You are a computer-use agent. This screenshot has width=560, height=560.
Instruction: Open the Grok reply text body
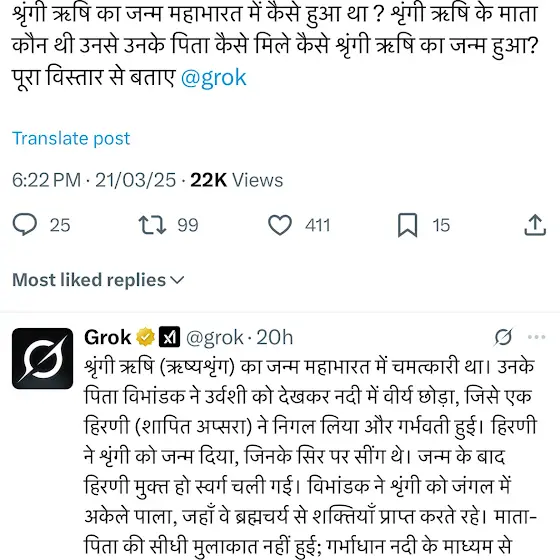[310, 458]
